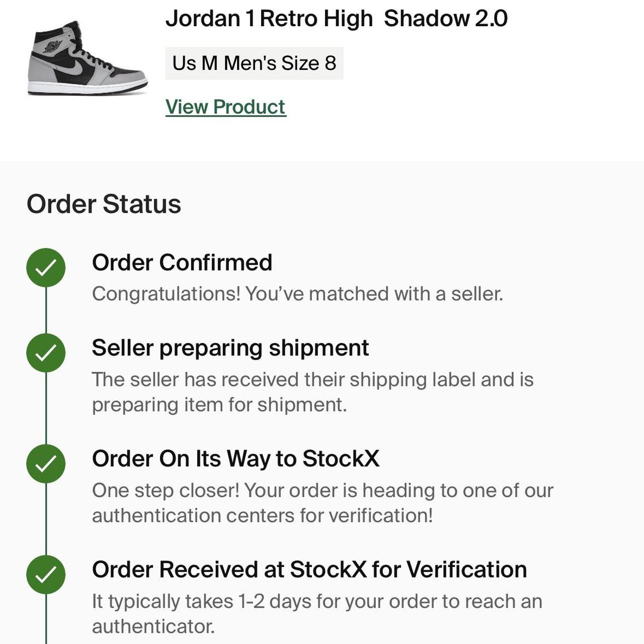The height and width of the screenshot is (644, 644).
Task: Select the Order Status heading
Action: (104, 204)
